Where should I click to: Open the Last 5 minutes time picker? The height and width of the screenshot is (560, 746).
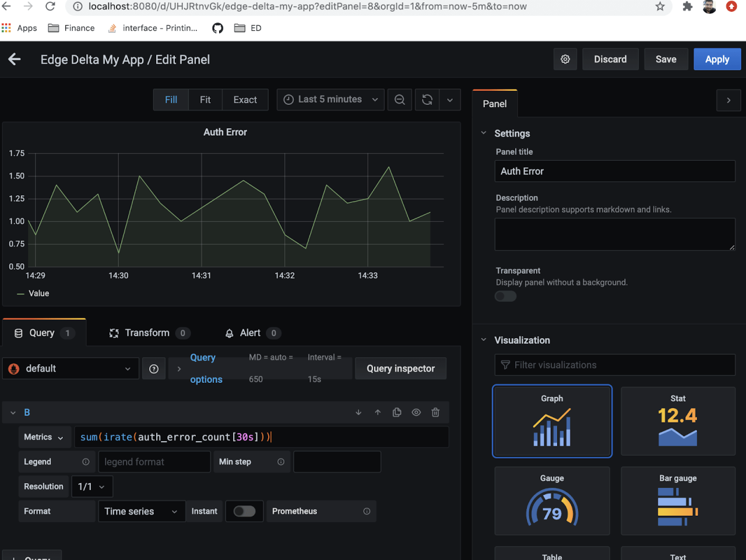(x=330, y=100)
